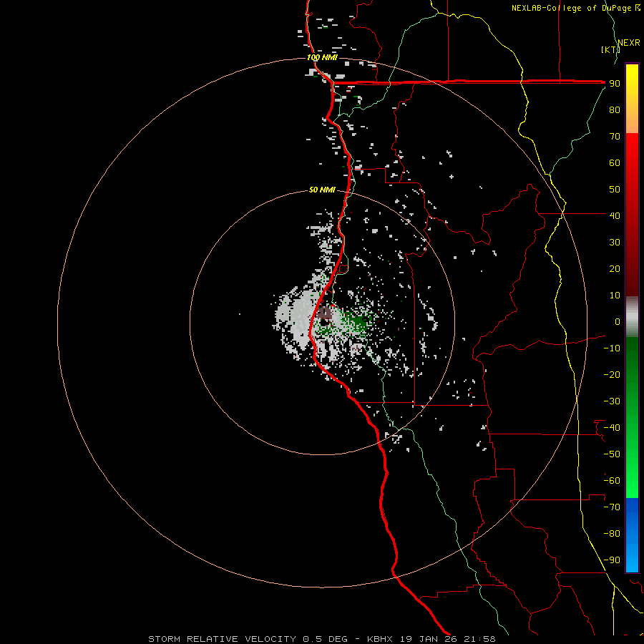Click the 90 value on velocity scale
The image size is (644, 644).
(x=615, y=84)
